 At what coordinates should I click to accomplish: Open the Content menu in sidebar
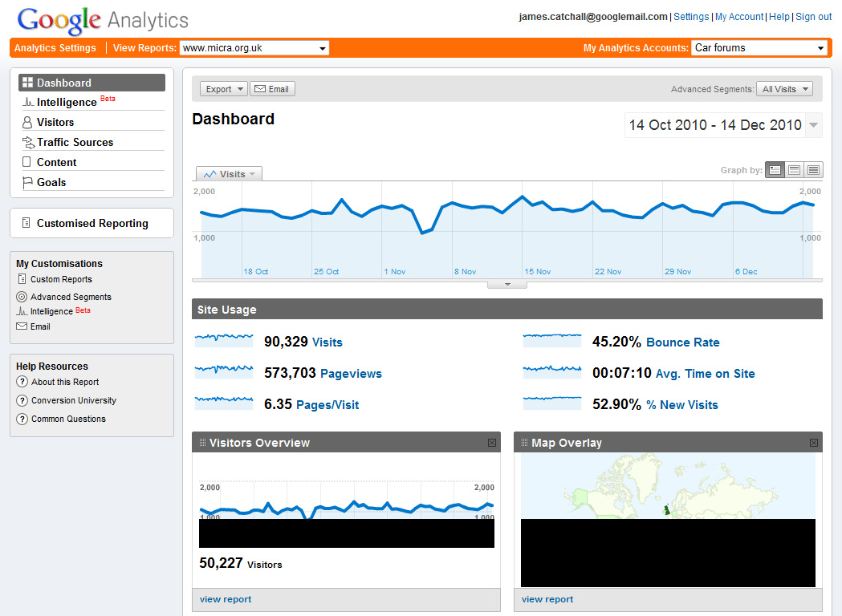click(56, 162)
